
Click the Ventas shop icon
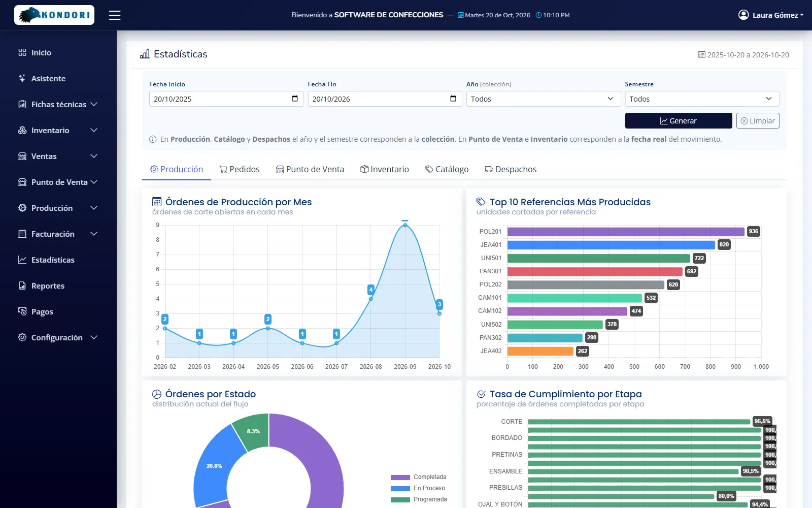[22, 156]
